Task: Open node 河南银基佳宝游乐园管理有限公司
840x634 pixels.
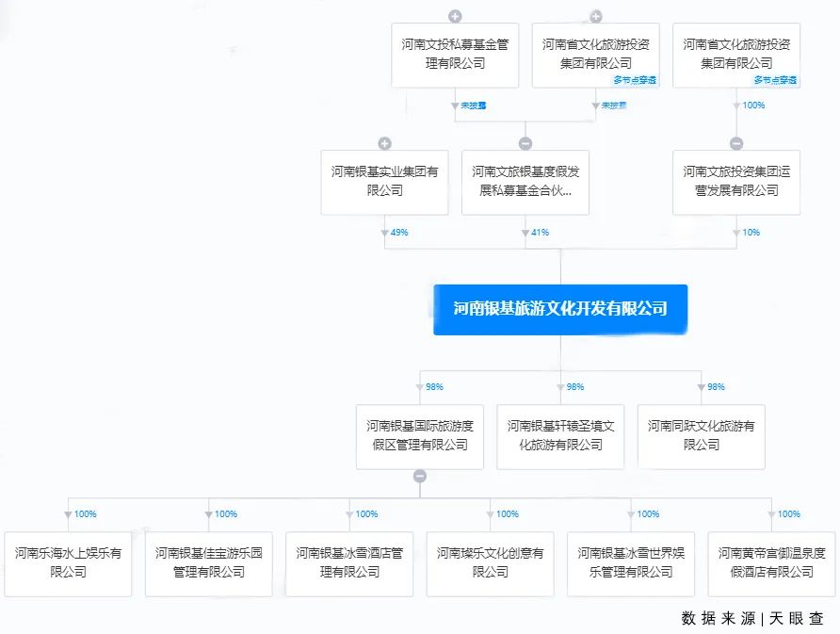Action: (209, 563)
